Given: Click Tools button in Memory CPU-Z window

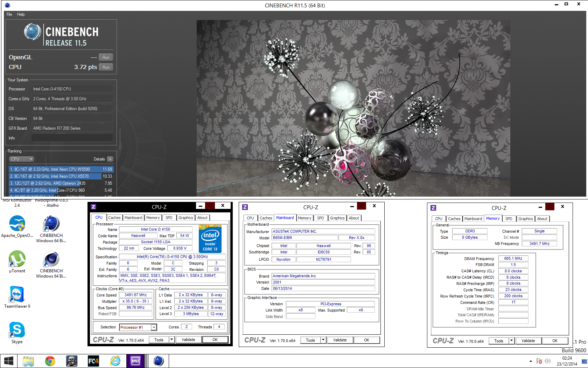Looking at the screenshot, I should (x=499, y=341).
